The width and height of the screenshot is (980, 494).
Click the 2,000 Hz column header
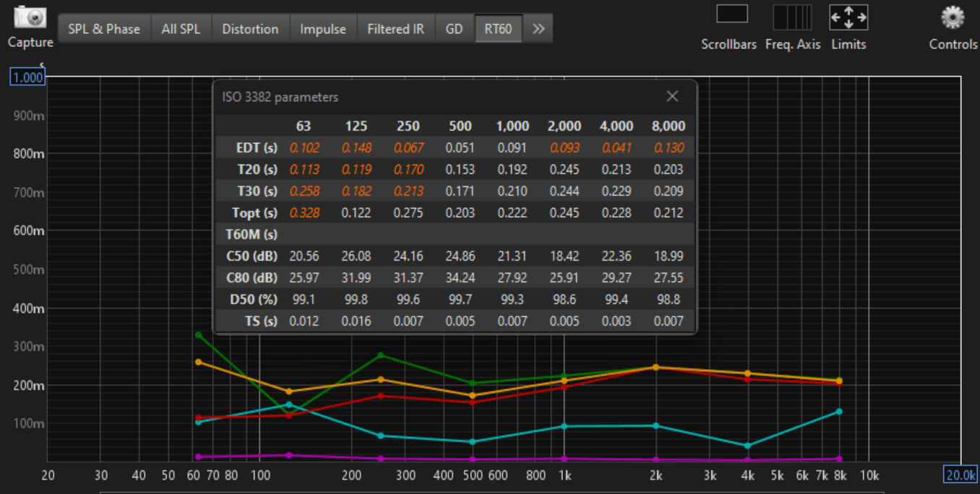564,126
